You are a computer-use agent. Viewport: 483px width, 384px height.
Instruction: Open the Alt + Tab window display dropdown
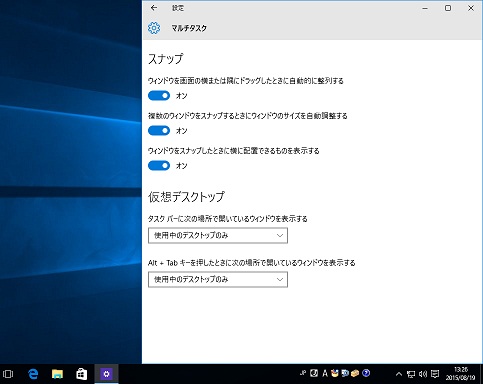pyautogui.click(x=218, y=279)
